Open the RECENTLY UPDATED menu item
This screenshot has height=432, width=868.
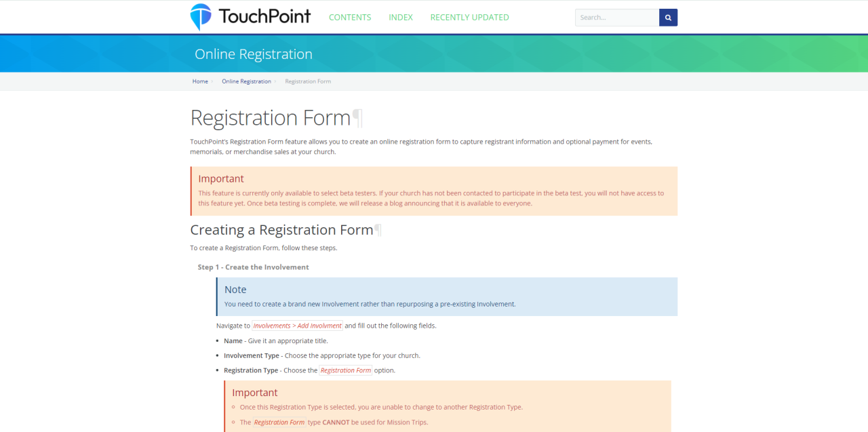[469, 18]
